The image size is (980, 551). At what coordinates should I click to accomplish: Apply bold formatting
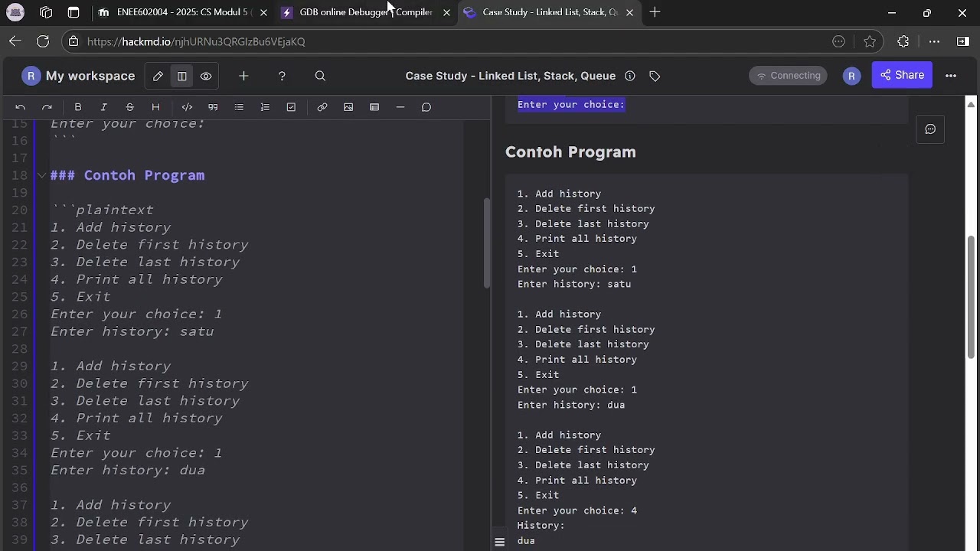point(77,107)
